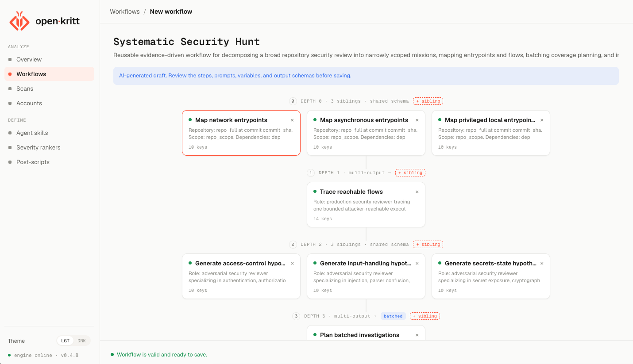Toggle the batched tag on depth 3
This screenshot has width=633, height=364.
(393, 316)
